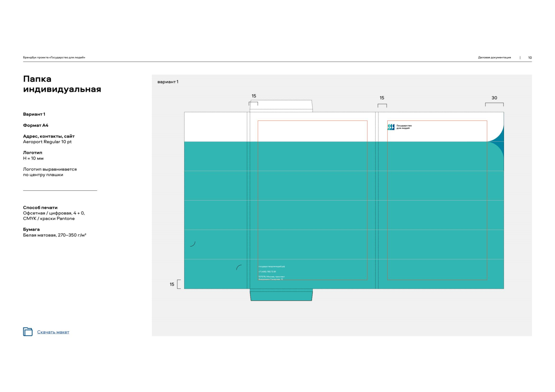
Task: Click the Способ печати heading
Action: click(x=40, y=208)
